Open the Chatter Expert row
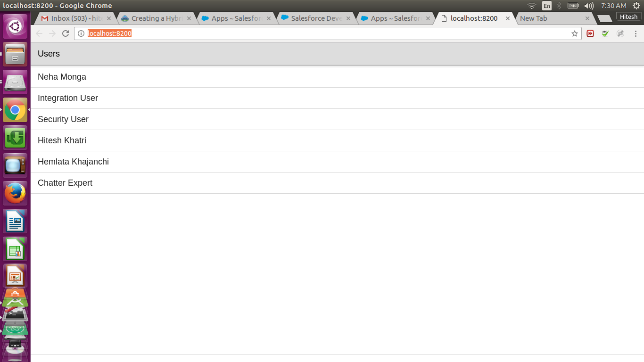 pyautogui.click(x=338, y=183)
